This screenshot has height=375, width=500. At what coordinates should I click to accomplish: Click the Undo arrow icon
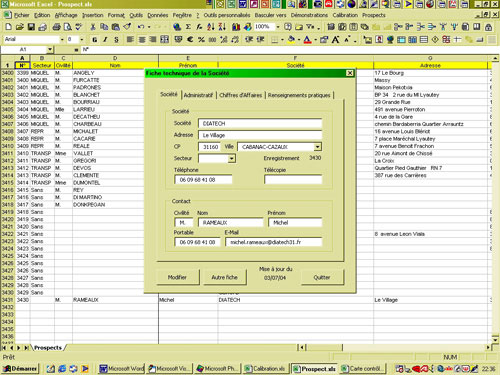point(141,27)
